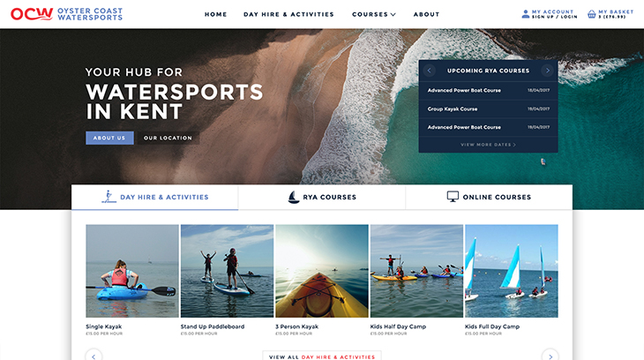The width and height of the screenshot is (644, 360).
Task: Click the About Us button
Action: pyautogui.click(x=109, y=138)
